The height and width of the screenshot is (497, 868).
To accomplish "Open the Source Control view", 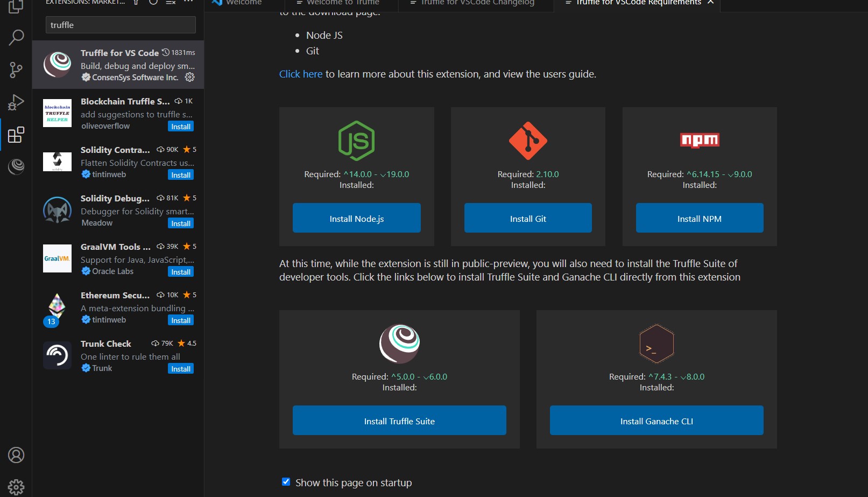I will click(x=16, y=70).
